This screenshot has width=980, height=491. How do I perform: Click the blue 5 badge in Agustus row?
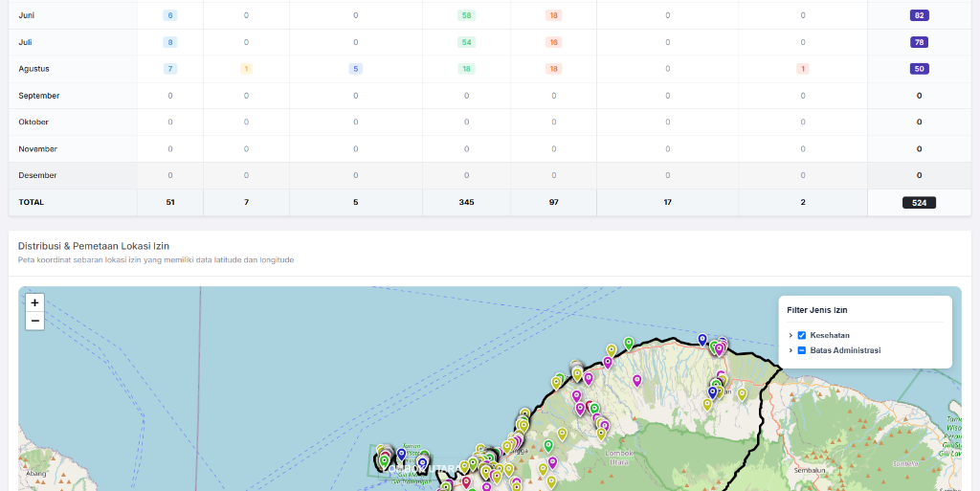coord(356,69)
